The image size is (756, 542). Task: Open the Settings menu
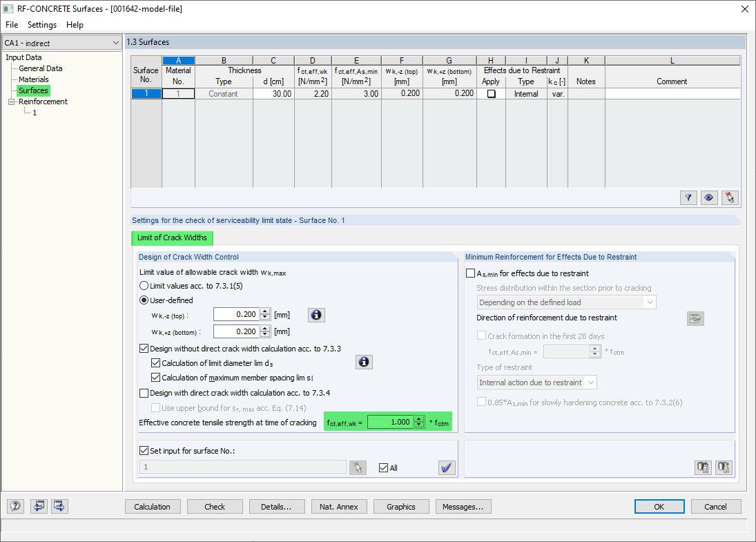click(x=42, y=25)
